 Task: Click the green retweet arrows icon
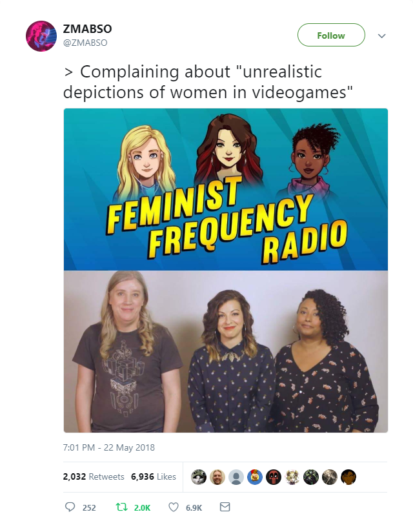tap(121, 507)
